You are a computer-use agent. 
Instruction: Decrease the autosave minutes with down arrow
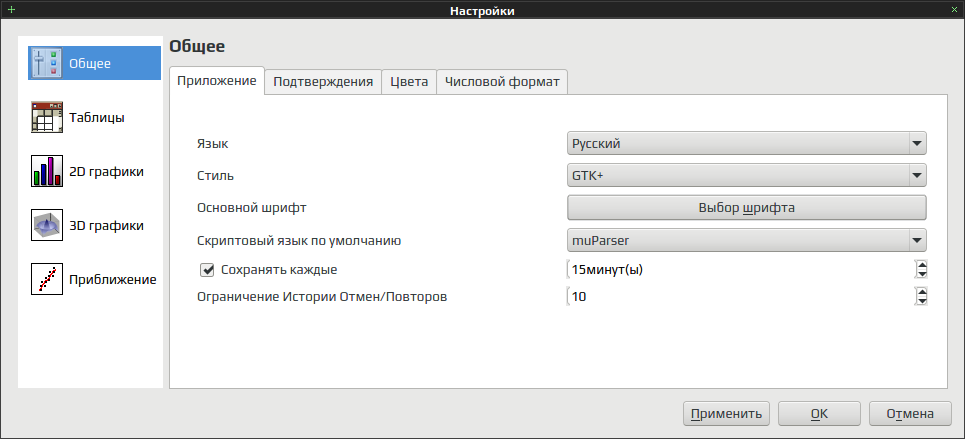[x=922, y=274]
